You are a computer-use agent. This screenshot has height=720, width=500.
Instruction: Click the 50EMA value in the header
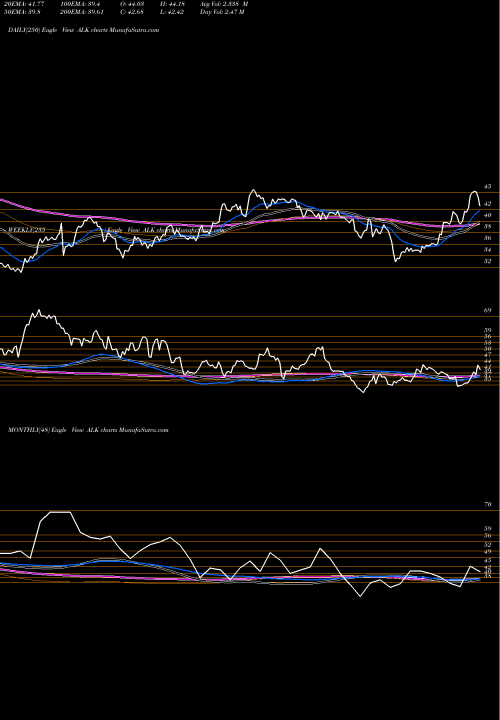coord(21,12)
